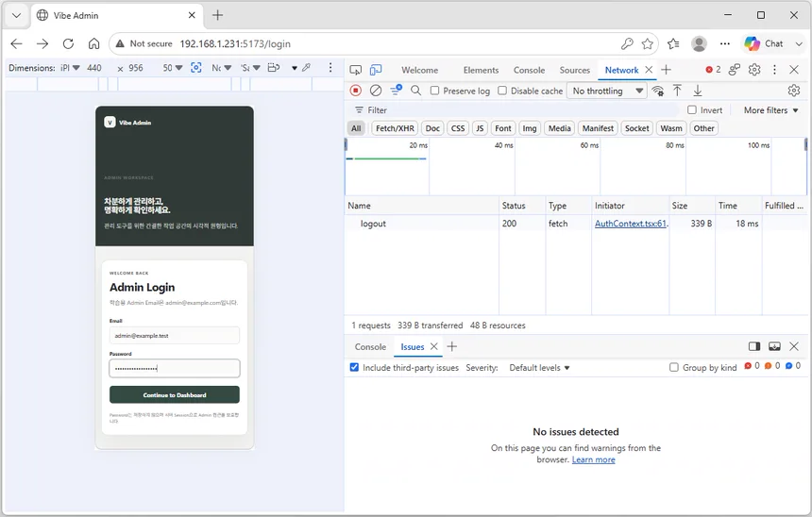Screen dimensions: 812x517
Task: Open the Copilot Chat button
Action: pyautogui.click(x=765, y=44)
